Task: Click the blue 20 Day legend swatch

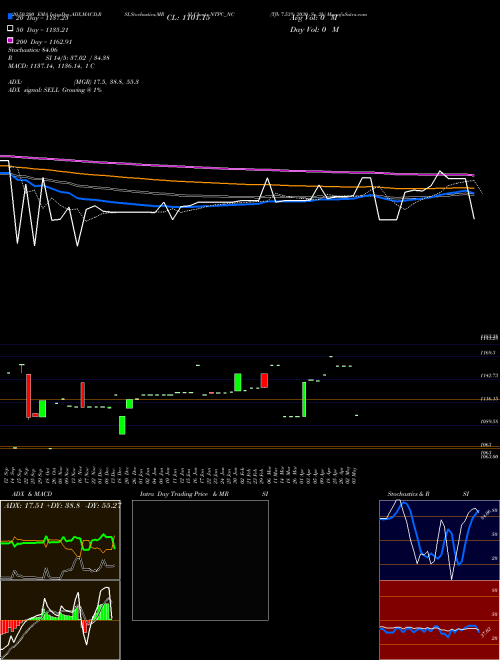Action: [11, 17]
